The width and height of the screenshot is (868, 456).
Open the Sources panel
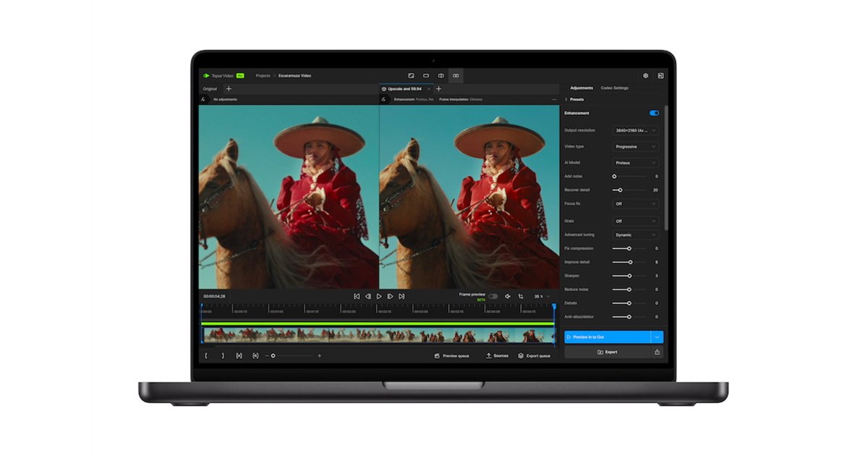[x=497, y=355]
